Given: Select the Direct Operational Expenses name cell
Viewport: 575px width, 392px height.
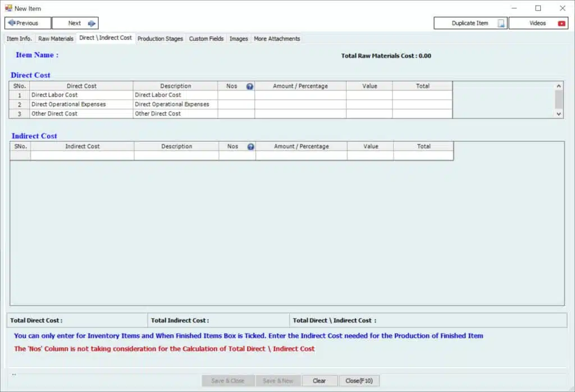Looking at the screenshot, I should [81, 104].
